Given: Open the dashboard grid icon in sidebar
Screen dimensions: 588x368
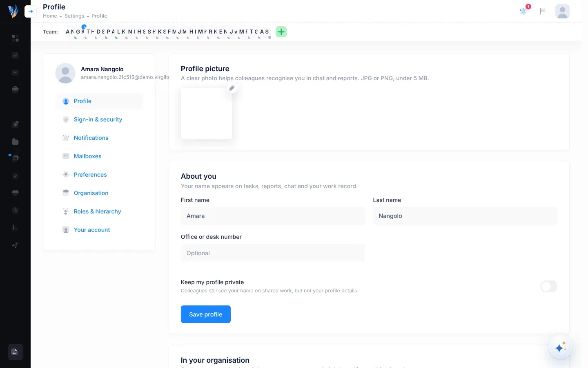Looking at the screenshot, I should [x=15, y=38].
